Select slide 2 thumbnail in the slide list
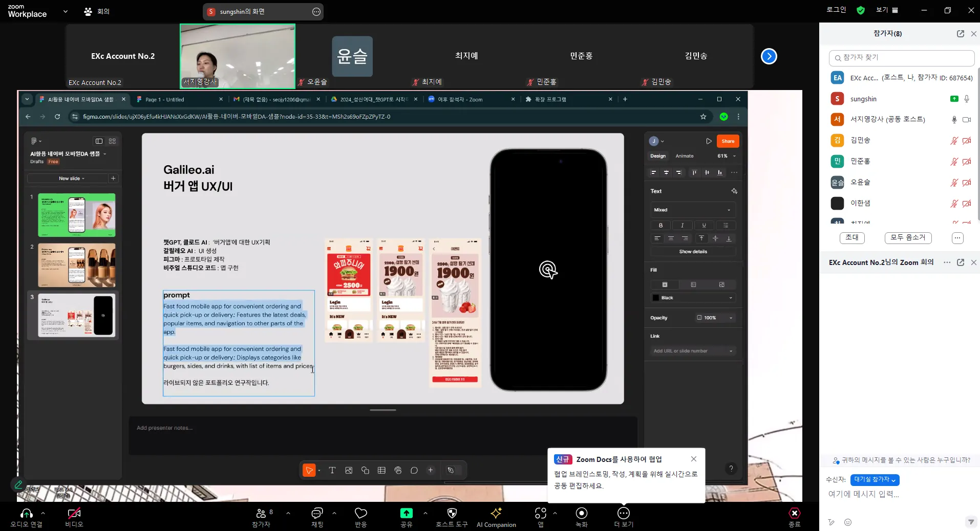The image size is (980, 531). tap(77, 264)
